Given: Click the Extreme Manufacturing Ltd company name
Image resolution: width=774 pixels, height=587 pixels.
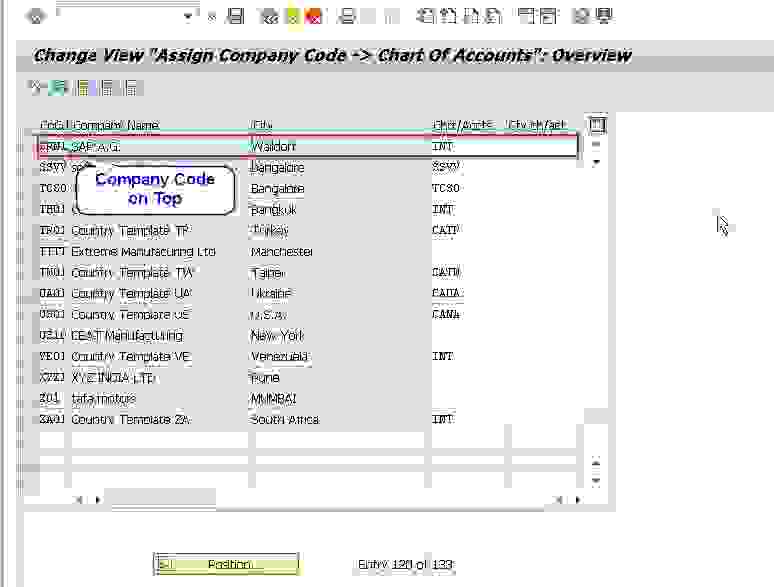Looking at the screenshot, I should (x=143, y=252).
